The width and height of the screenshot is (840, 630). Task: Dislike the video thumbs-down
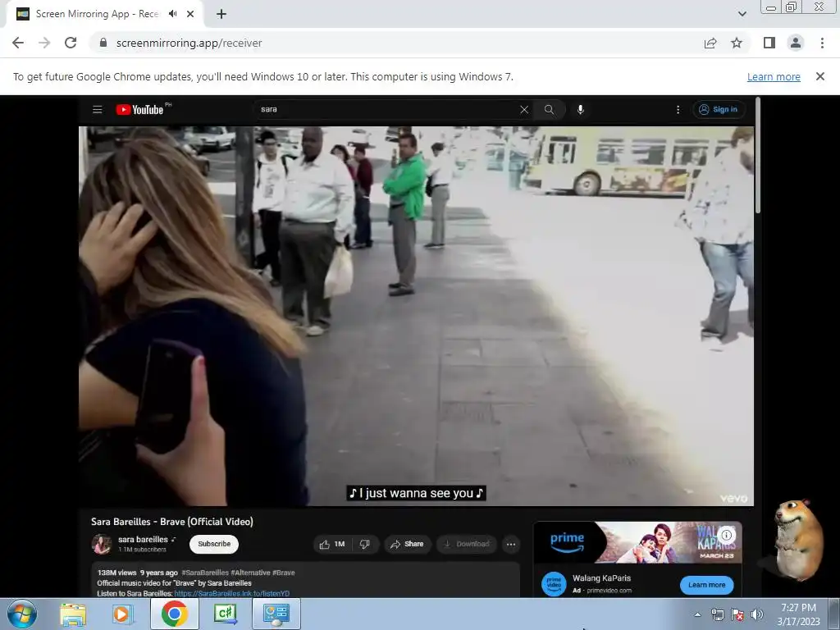pos(365,544)
